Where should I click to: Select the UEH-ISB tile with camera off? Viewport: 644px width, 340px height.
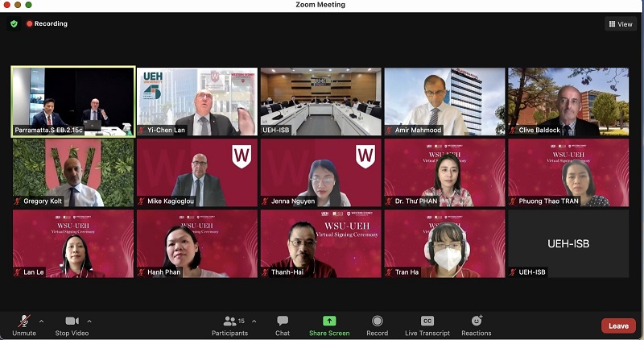568,244
